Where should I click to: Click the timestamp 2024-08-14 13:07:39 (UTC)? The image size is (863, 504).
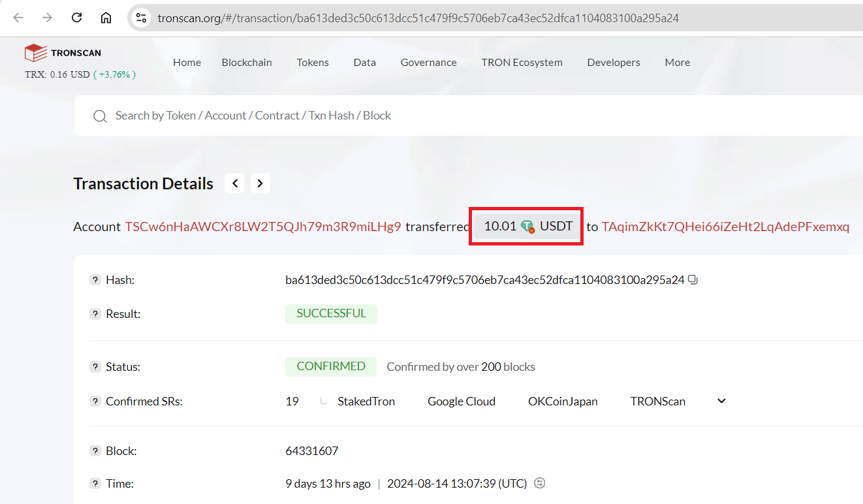click(457, 484)
